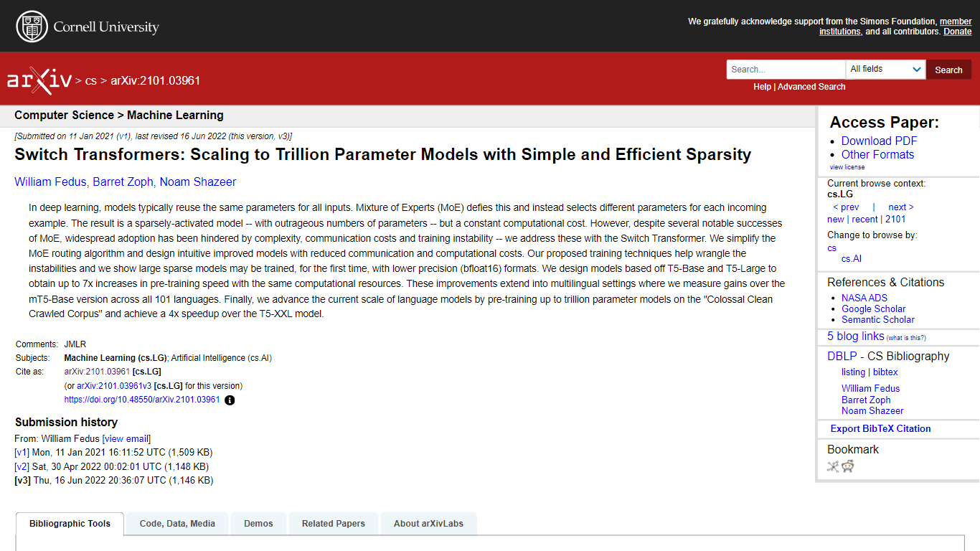Open Advanced Search link
The width and height of the screenshot is (980, 551).
pos(811,87)
